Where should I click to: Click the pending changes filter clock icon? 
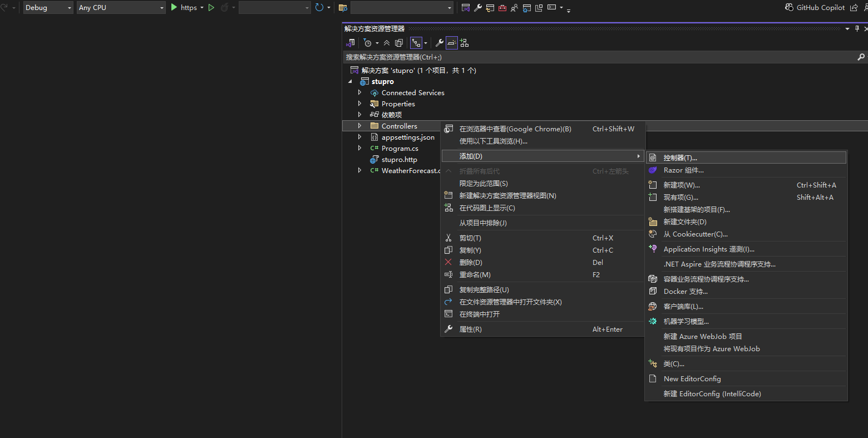[367, 43]
